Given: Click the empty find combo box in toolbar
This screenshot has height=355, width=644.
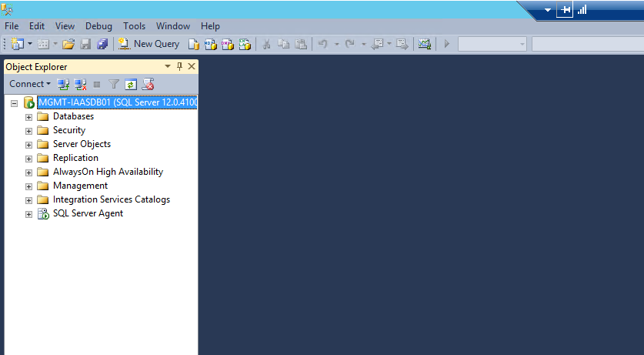Looking at the screenshot, I should (x=588, y=44).
